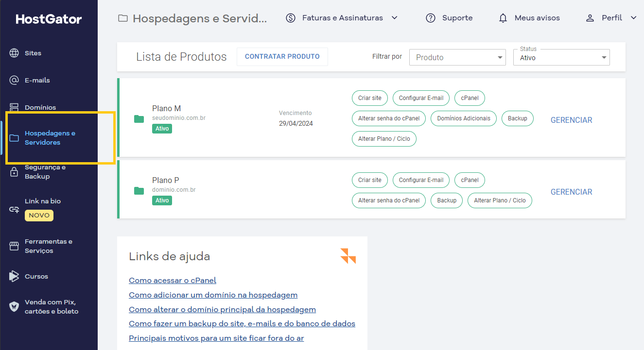
Task: Open the Produto filter dropdown
Action: click(458, 57)
